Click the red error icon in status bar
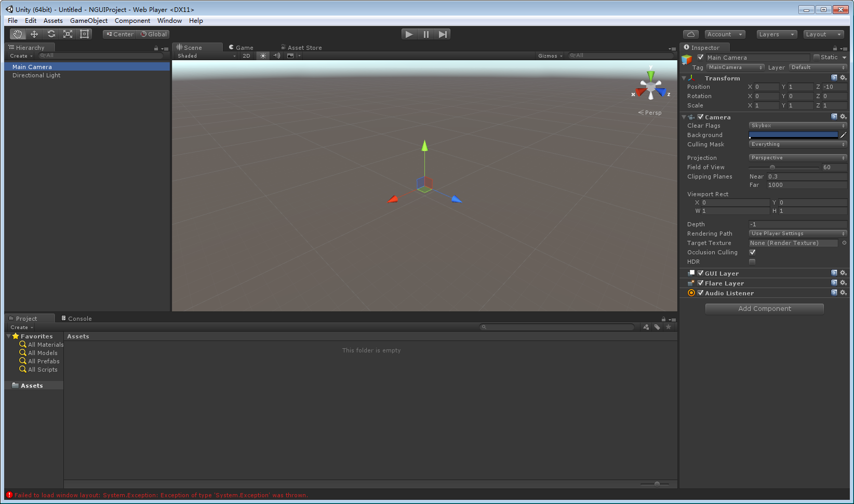This screenshot has height=504, width=854. tap(9, 495)
